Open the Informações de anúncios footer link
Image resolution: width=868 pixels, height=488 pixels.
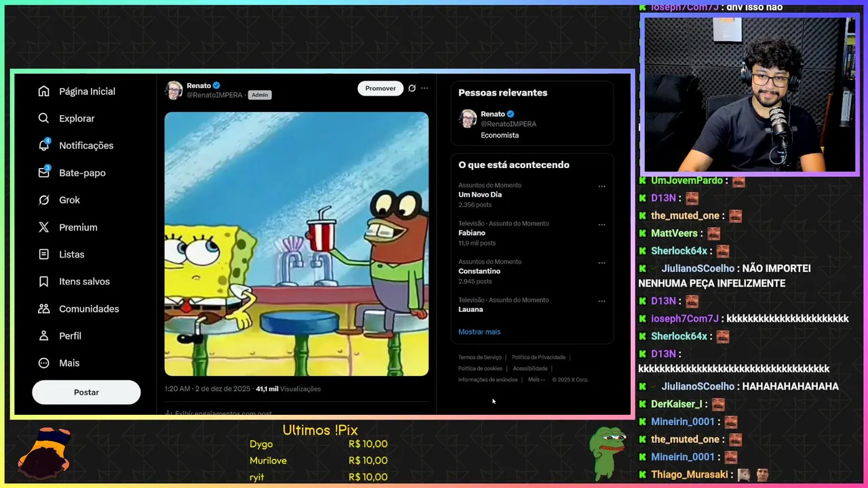point(488,380)
